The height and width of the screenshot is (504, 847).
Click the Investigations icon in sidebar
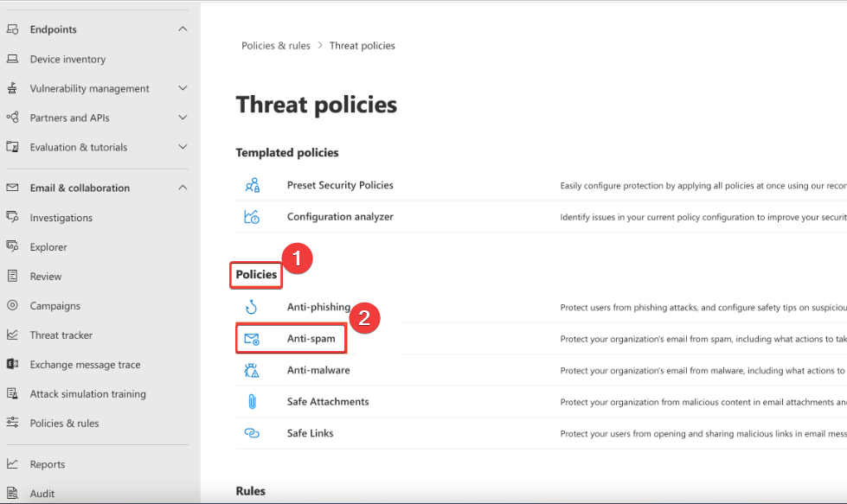(12, 217)
